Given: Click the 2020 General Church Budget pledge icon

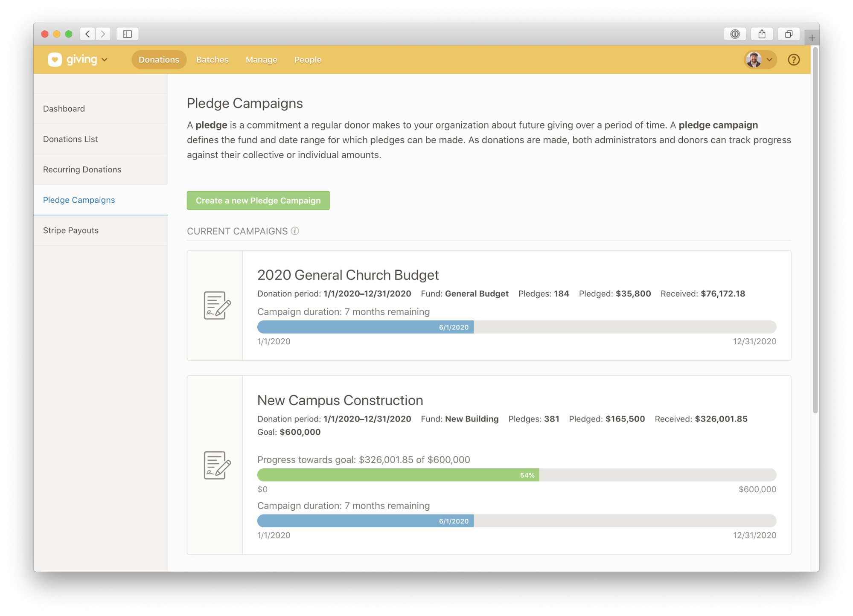Looking at the screenshot, I should (217, 305).
